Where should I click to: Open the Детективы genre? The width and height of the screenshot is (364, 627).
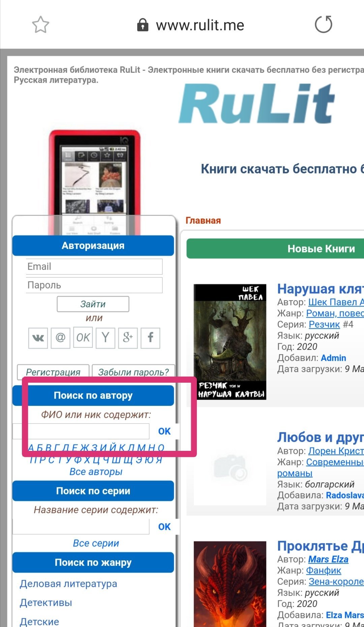(46, 603)
